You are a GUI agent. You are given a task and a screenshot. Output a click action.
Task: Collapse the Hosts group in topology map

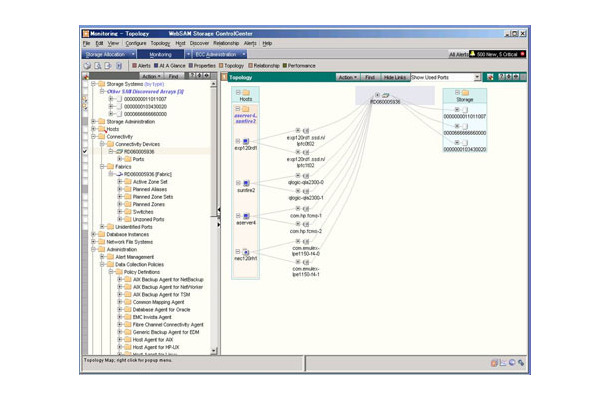pyautogui.click(x=238, y=93)
